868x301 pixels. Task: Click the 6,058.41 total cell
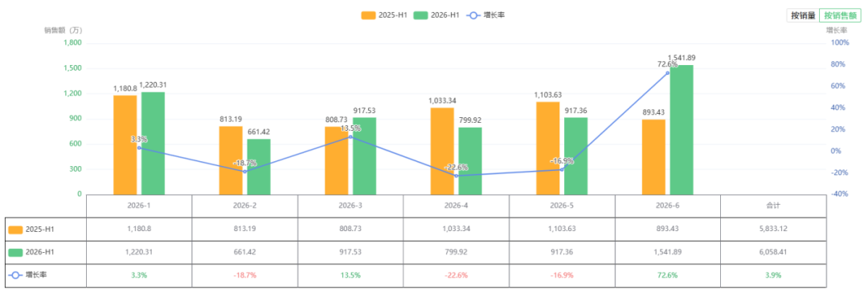tap(773, 252)
